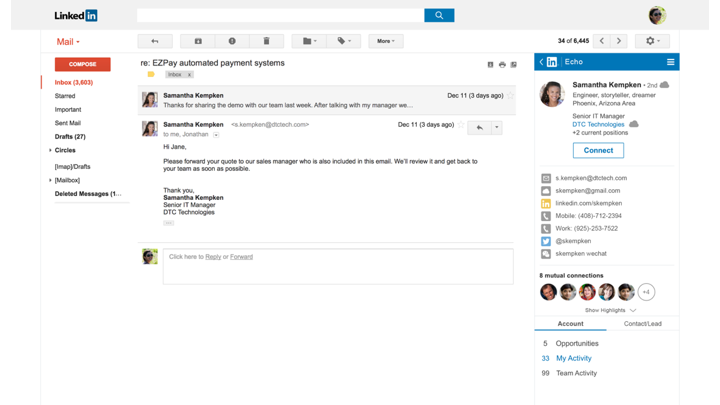Star the second message from Samantha
The image size is (720, 405).
pyautogui.click(x=461, y=125)
